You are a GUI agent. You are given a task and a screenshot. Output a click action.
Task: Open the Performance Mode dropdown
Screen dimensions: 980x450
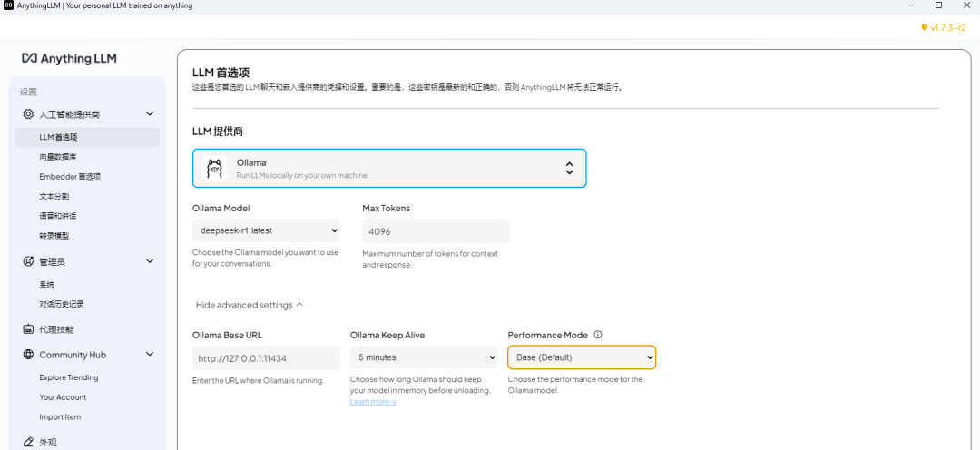[x=582, y=357]
